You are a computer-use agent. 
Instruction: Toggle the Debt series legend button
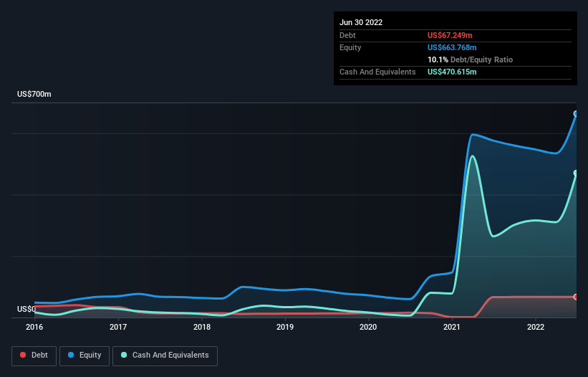pyautogui.click(x=34, y=355)
